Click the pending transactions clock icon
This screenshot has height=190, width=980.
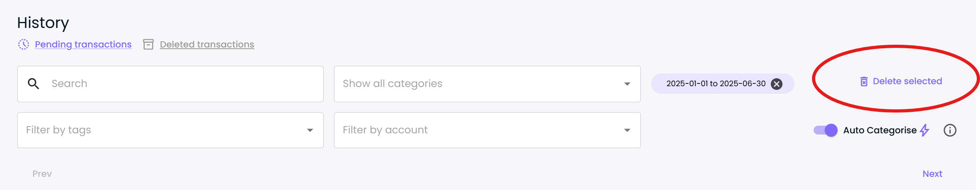[x=24, y=44]
